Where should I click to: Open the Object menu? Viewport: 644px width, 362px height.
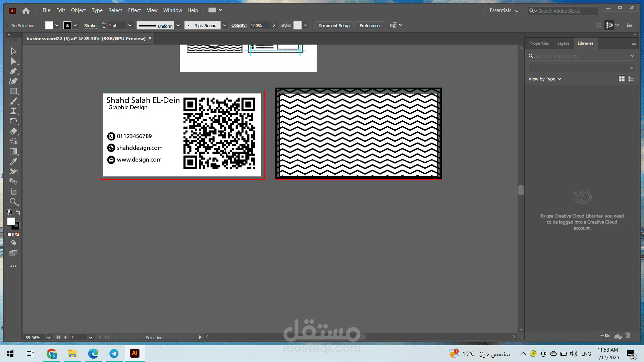click(78, 10)
